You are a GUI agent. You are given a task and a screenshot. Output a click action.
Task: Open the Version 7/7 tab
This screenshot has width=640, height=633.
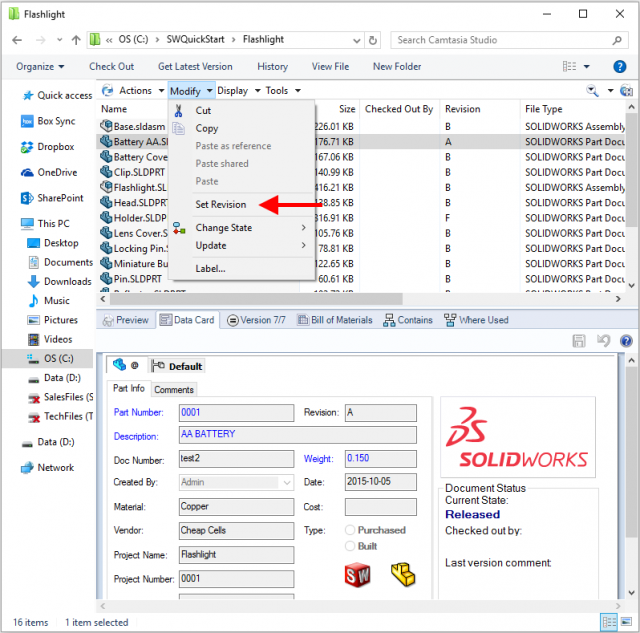click(256, 320)
